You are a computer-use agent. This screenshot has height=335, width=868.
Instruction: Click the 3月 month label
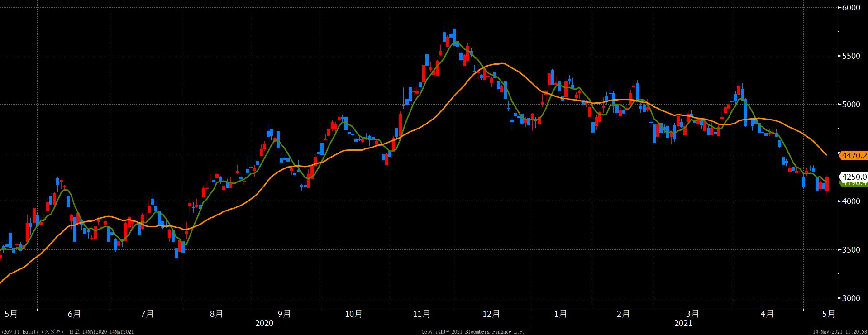point(692,314)
